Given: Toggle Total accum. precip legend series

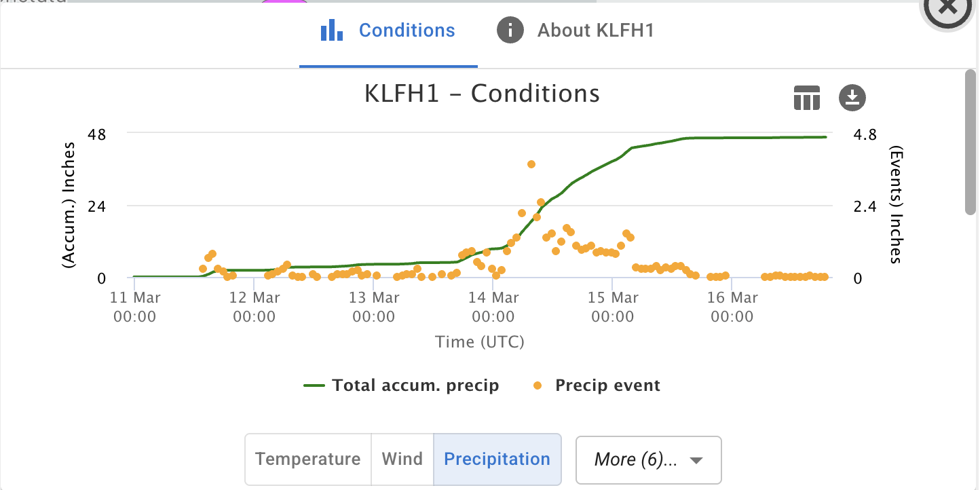Looking at the screenshot, I should coord(415,385).
